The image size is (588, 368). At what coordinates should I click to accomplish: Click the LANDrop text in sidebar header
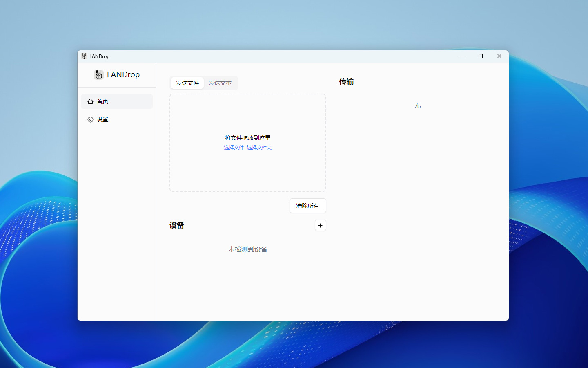pyautogui.click(x=123, y=74)
